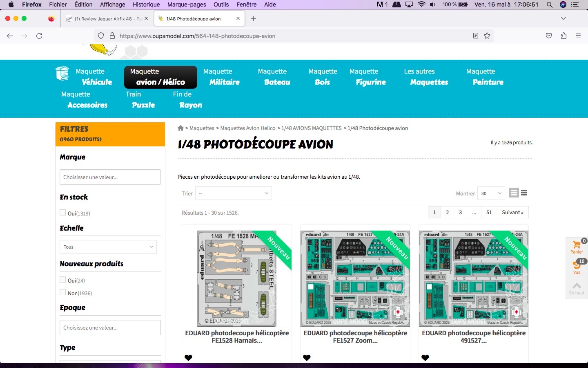Open Wi-Fi status in menu bar

click(421, 4)
